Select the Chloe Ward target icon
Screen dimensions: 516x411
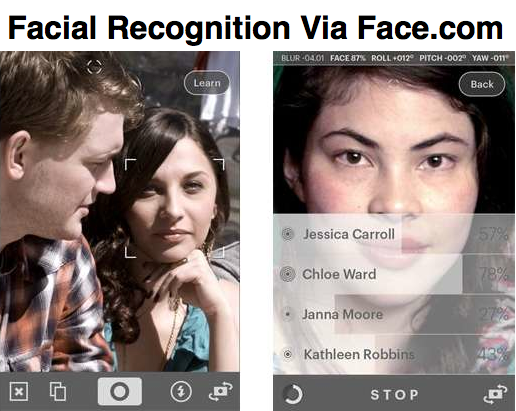point(287,274)
